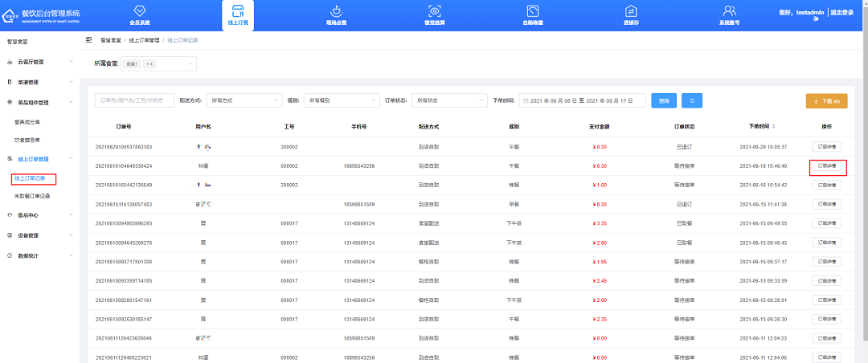
Task: Collapse the sidebar using the hamburger icon
Action: [x=88, y=39]
